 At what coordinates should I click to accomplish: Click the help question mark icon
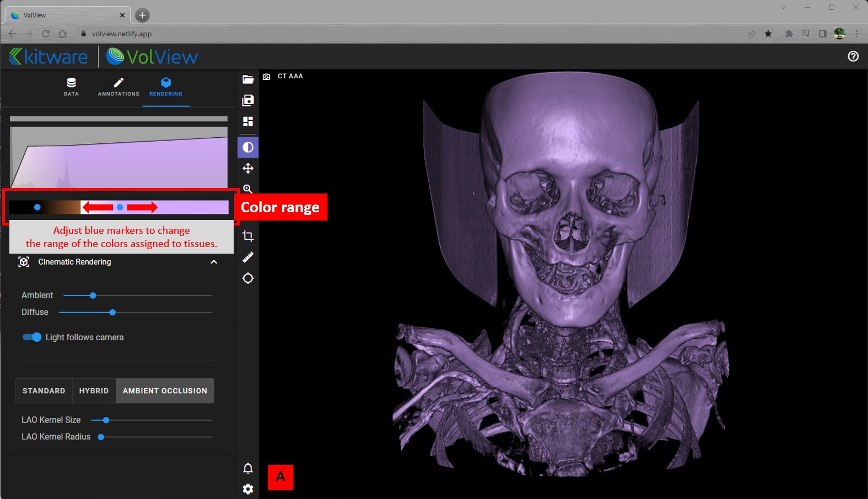pos(853,56)
